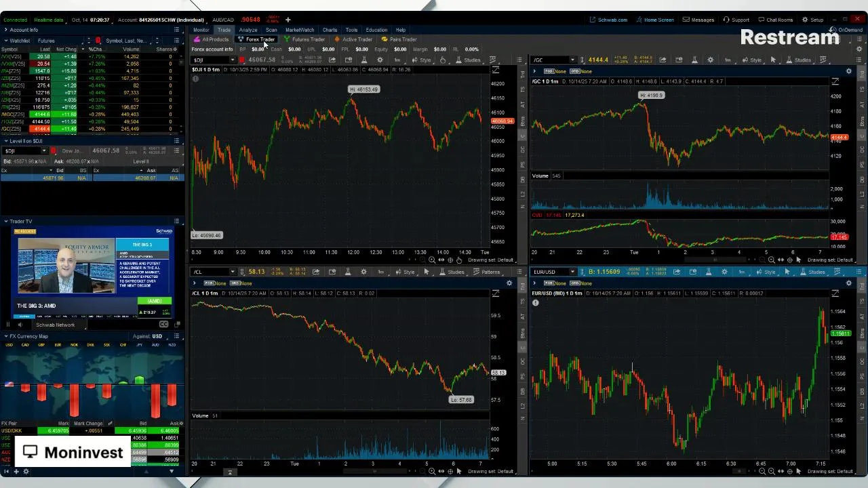
Task: Select the USD/DKK row in FX pairs
Action: (x=92, y=431)
